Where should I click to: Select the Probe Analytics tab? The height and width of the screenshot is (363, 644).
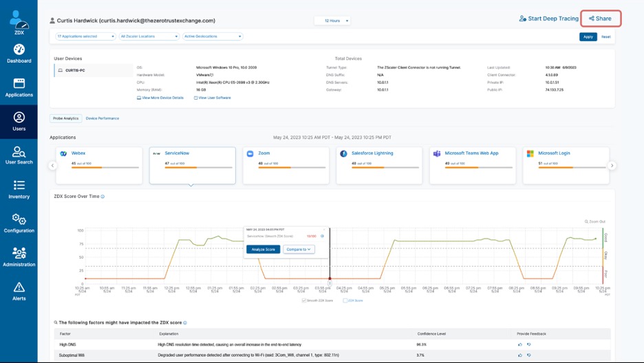pyautogui.click(x=66, y=118)
